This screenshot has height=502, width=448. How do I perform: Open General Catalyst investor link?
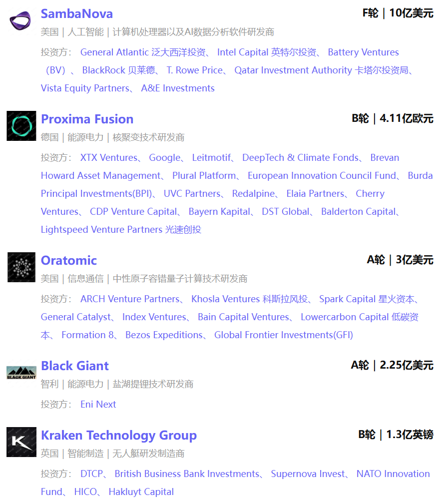(x=75, y=317)
